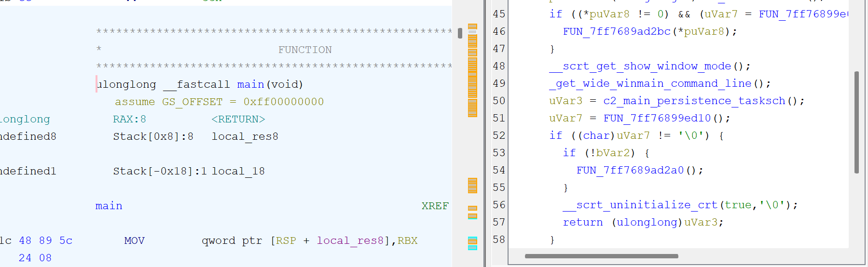Click the local_18 stack variable name

tap(238, 171)
